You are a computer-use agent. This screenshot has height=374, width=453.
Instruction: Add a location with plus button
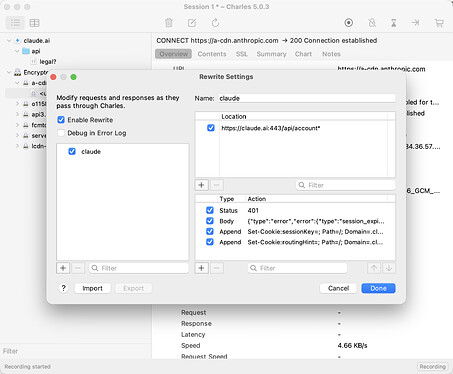pos(201,185)
